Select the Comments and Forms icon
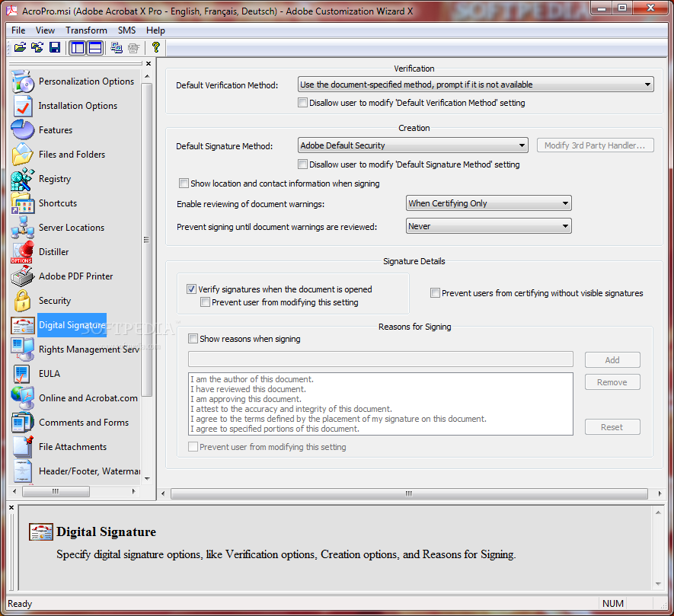Image resolution: width=674 pixels, height=616 pixels. coord(23,422)
